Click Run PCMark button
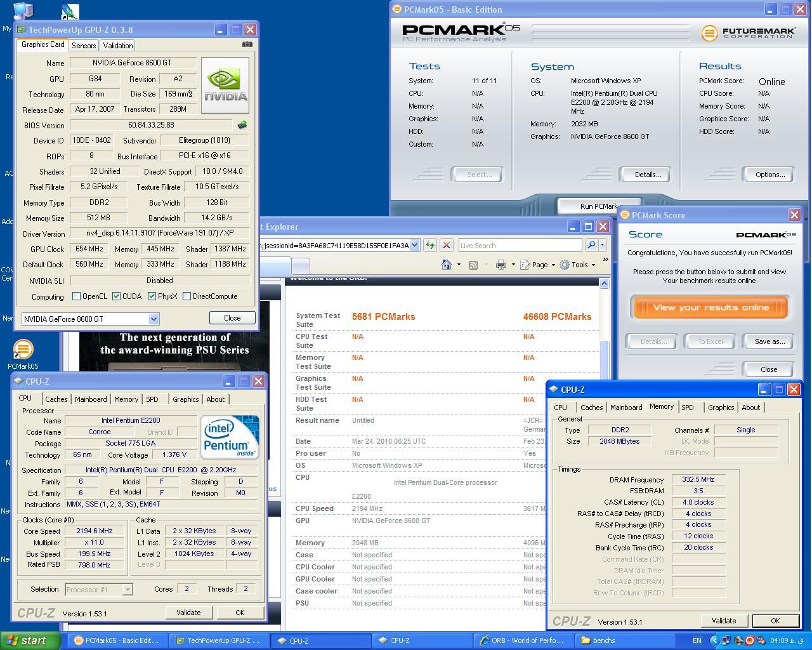 (x=598, y=206)
